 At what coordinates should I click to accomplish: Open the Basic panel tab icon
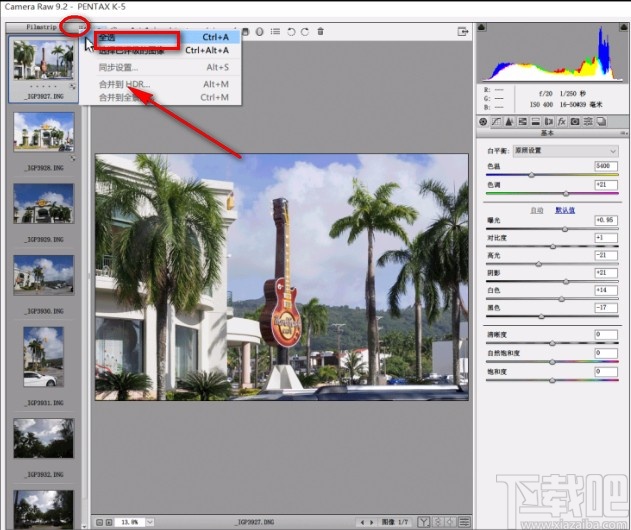point(483,122)
